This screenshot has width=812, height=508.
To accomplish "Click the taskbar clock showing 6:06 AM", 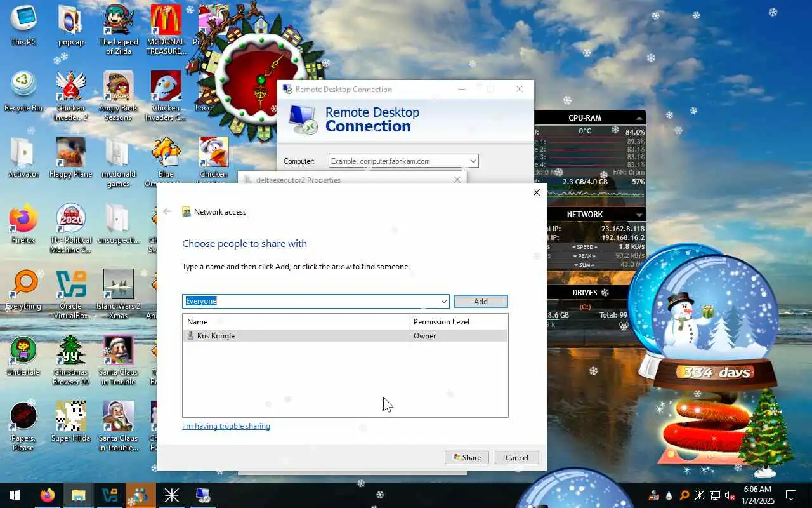I will 757,495.
